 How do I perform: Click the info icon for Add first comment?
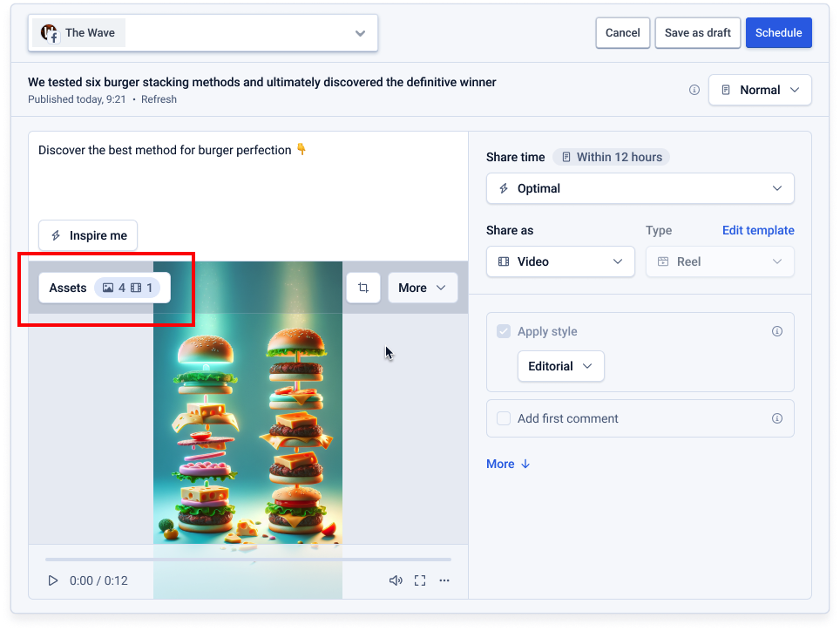(x=777, y=418)
